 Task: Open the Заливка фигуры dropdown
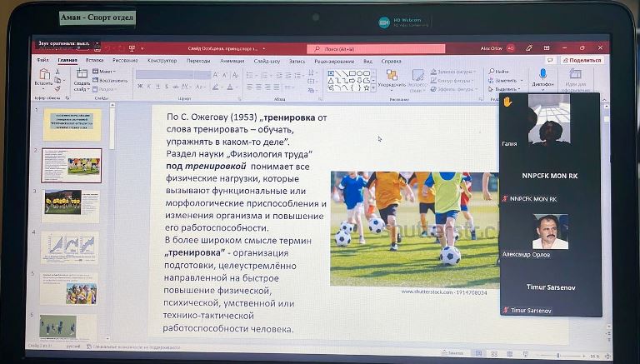coord(453,72)
